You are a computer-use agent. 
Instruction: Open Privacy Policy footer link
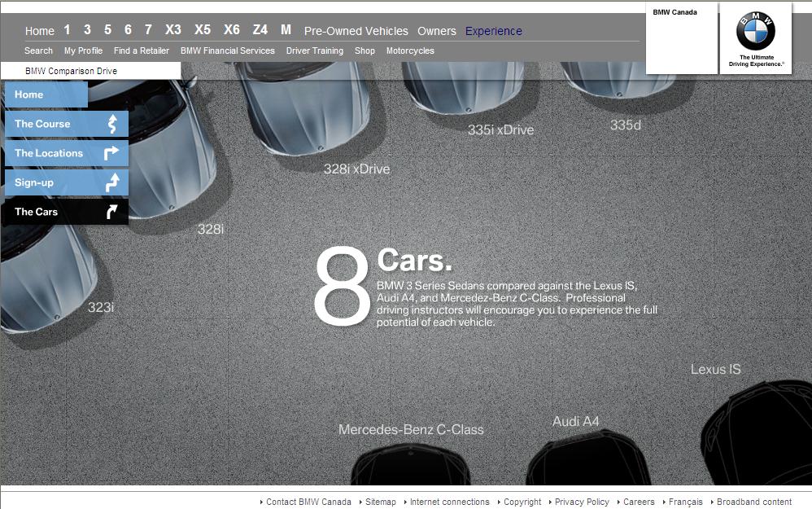[x=582, y=502]
